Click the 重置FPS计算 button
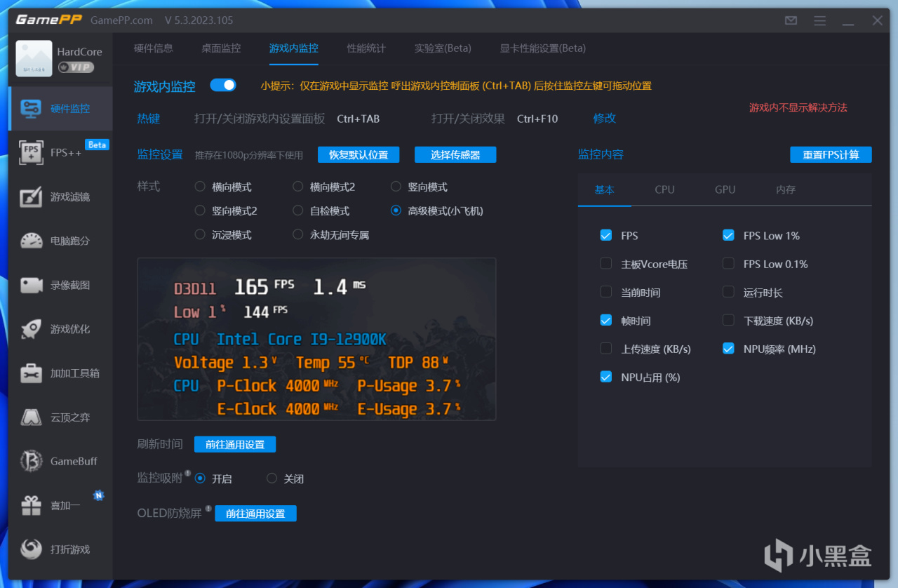Viewport: 898px width, 588px height. (x=831, y=154)
